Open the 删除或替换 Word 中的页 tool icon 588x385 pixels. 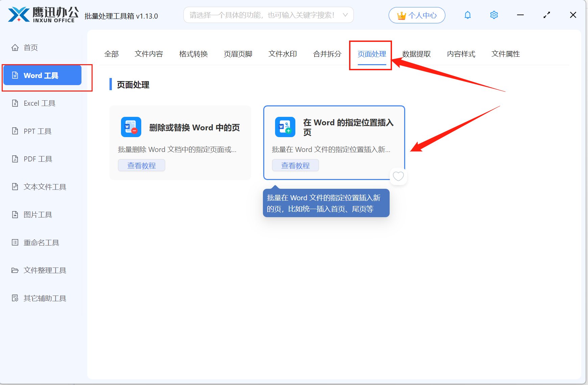coord(131,127)
